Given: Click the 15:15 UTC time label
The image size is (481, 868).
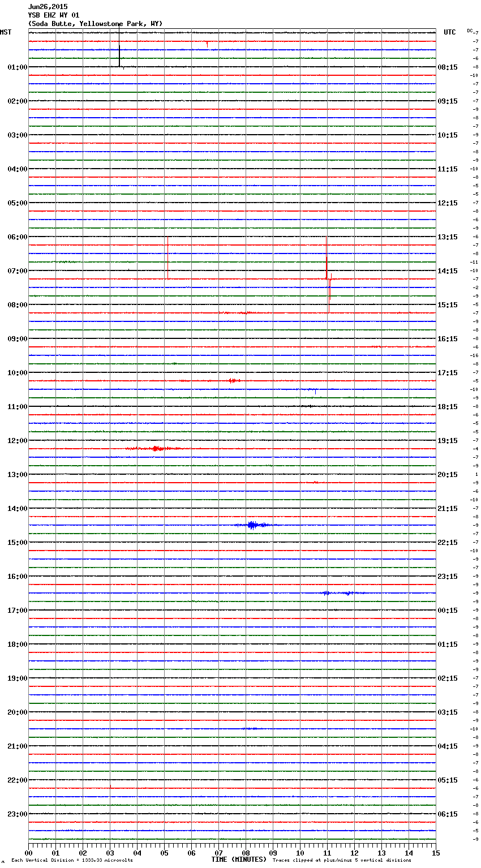Looking at the screenshot, I should tap(448, 305).
